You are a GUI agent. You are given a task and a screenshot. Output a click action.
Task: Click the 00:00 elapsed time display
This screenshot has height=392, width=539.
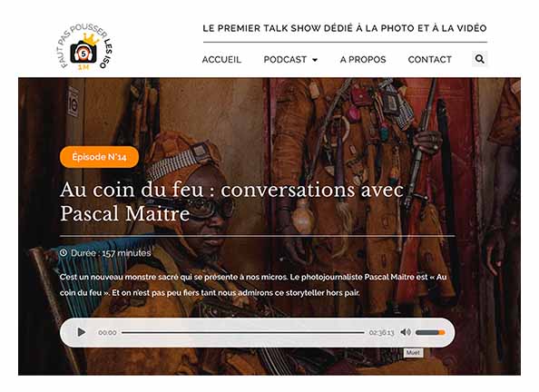tap(107, 332)
